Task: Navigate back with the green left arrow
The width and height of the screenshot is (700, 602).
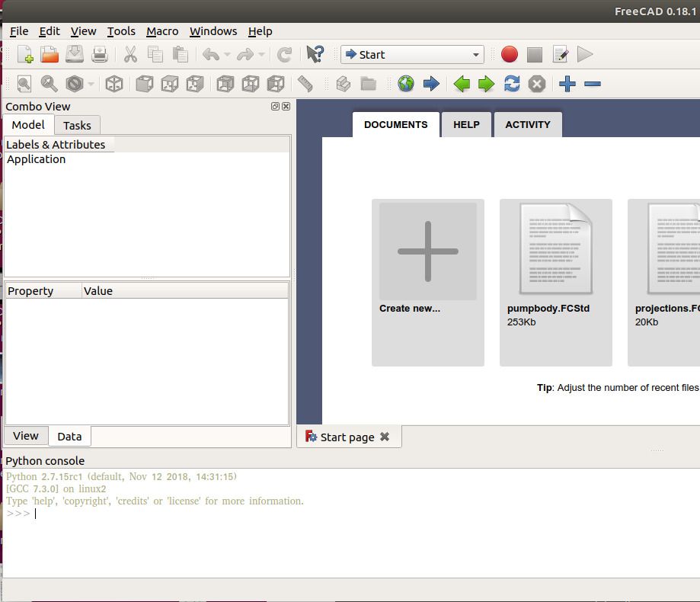Action: (462, 84)
